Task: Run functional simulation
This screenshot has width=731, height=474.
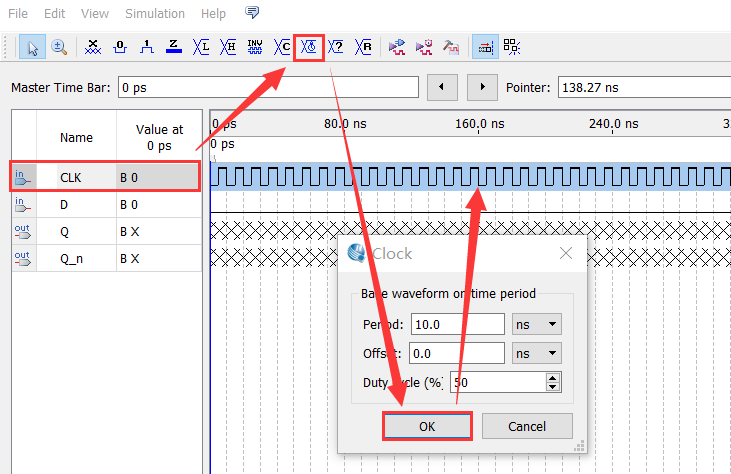Action: point(397,47)
